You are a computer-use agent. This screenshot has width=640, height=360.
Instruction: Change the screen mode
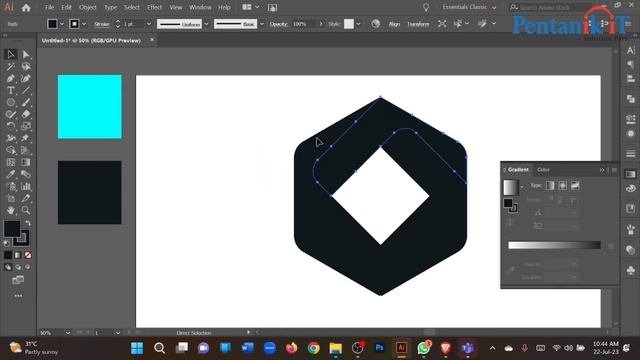pyautogui.click(x=18, y=280)
